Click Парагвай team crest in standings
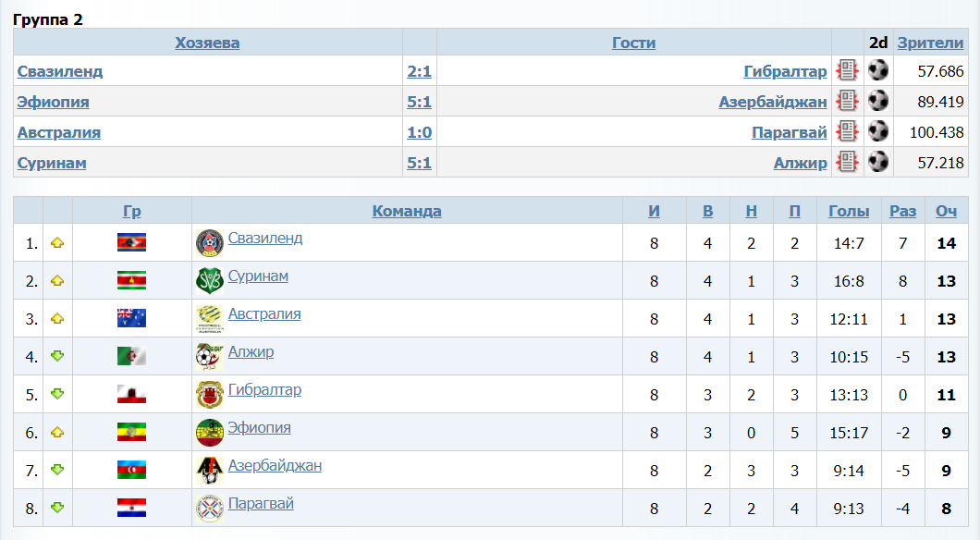Screen dimensions: 980x540 209,509
